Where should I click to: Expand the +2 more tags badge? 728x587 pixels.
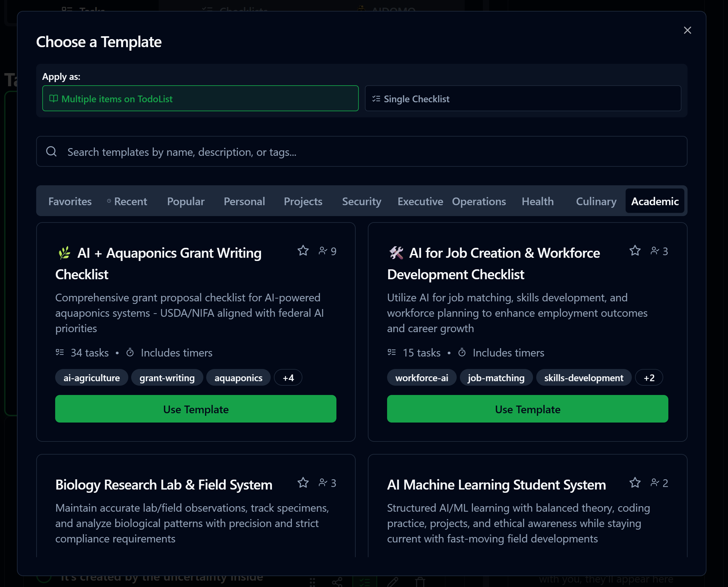tap(649, 378)
